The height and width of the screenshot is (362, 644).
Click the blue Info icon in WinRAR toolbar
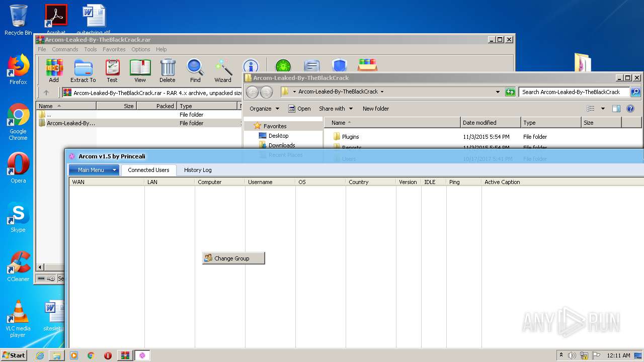[251, 66]
